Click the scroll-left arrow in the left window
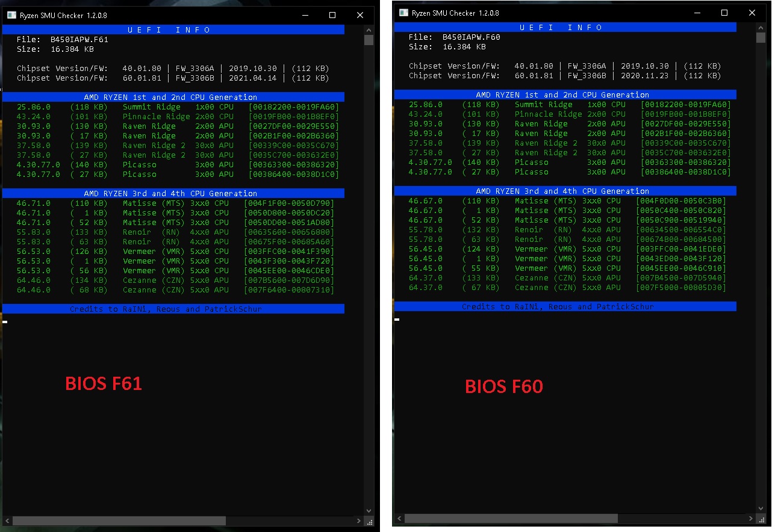Viewport: 775px width, 532px height. pyautogui.click(x=7, y=521)
